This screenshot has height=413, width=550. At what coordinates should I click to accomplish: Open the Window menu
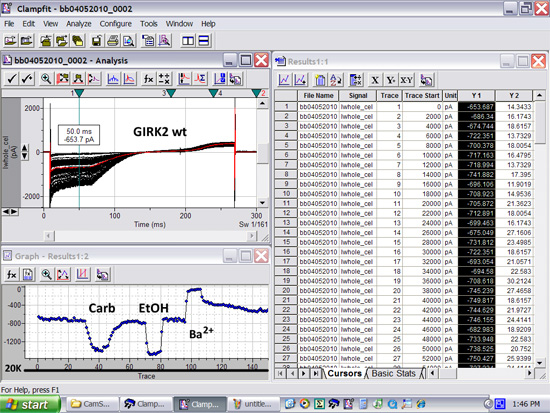(x=179, y=24)
